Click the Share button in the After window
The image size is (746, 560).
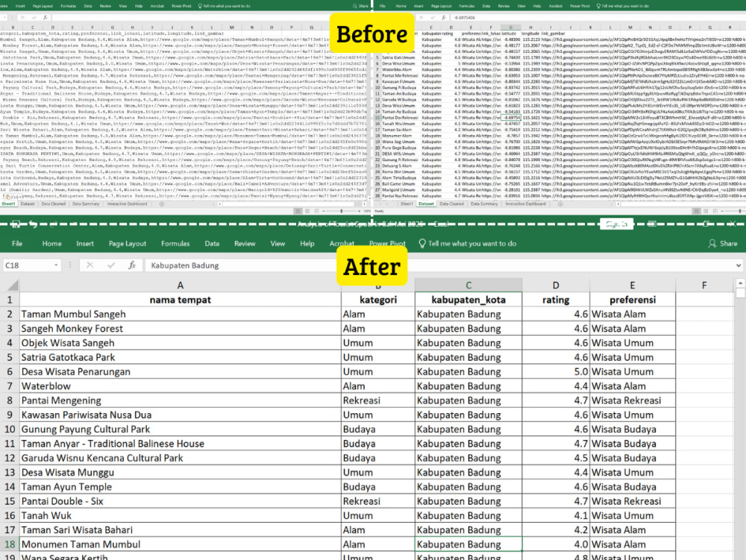pos(723,243)
